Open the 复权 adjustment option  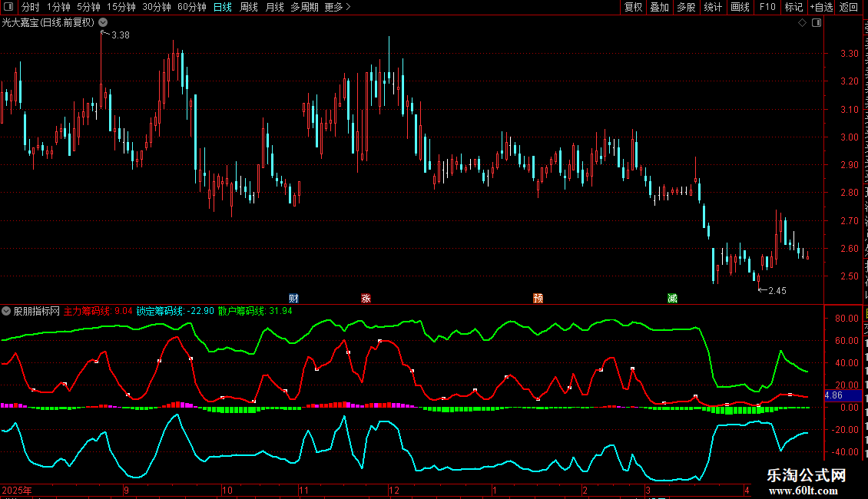(x=633, y=7)
